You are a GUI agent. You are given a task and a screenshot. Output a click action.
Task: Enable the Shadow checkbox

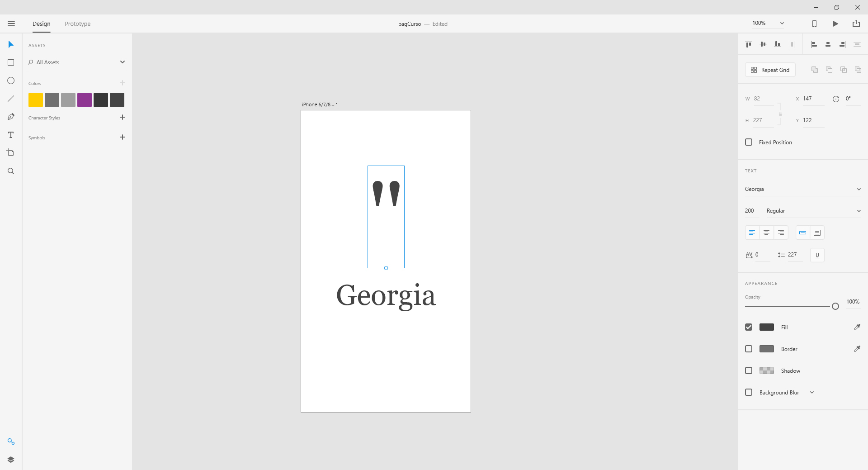(x=749, y=370)
